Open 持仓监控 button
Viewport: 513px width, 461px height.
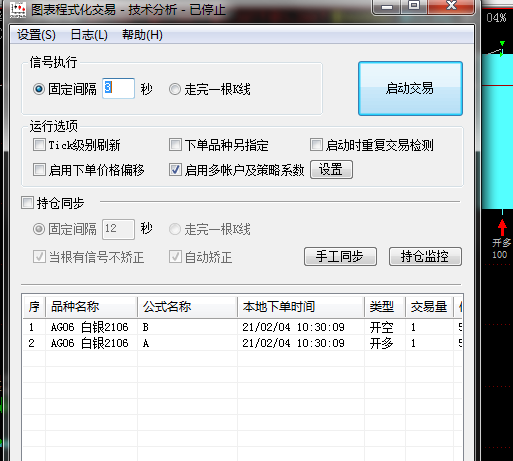(425, 256)
